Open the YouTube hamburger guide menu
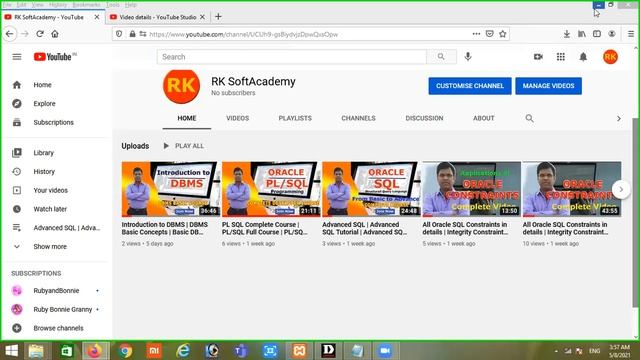Image resolution: width=640 pixels, height=360 pixels. [x=17, y=57]
